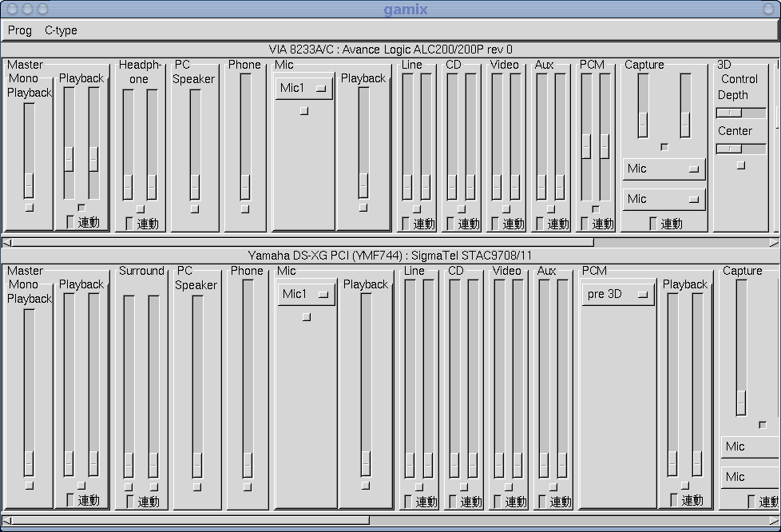Screen dimensions: 781x532
Task: Click mute box below VIA Master Playback sliders
Action: point(81,207)
